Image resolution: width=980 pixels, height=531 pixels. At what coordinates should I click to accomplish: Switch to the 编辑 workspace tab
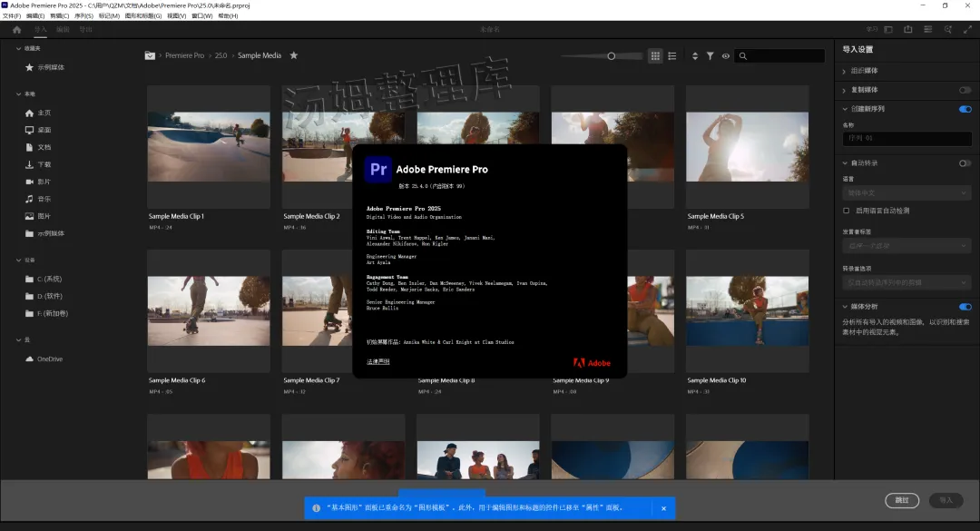tap(64, 29)
